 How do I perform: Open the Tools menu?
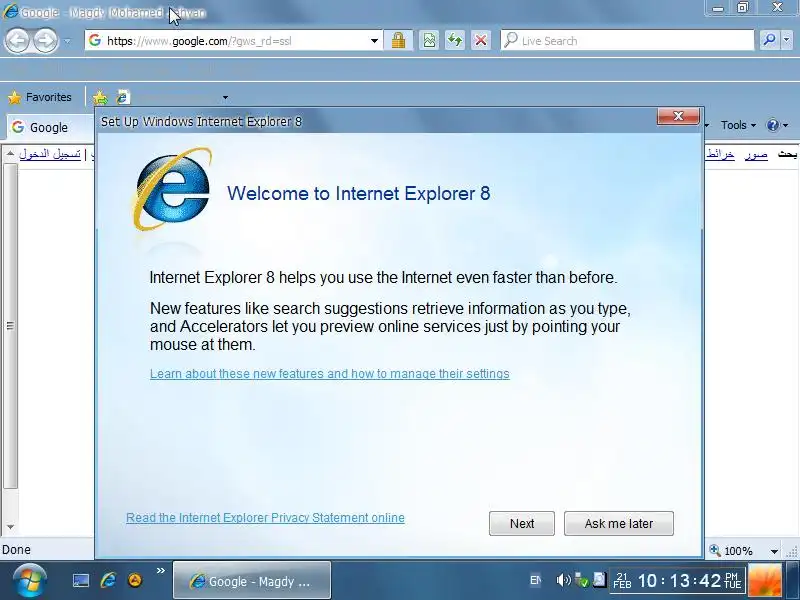[738, 125]
